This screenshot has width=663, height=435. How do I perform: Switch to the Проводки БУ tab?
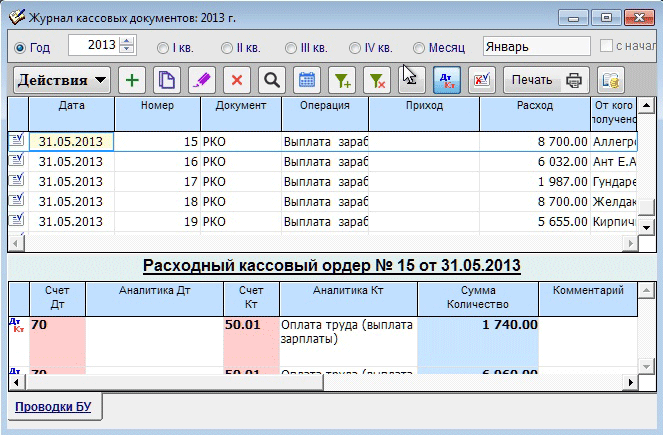click(x=53, y=407)
